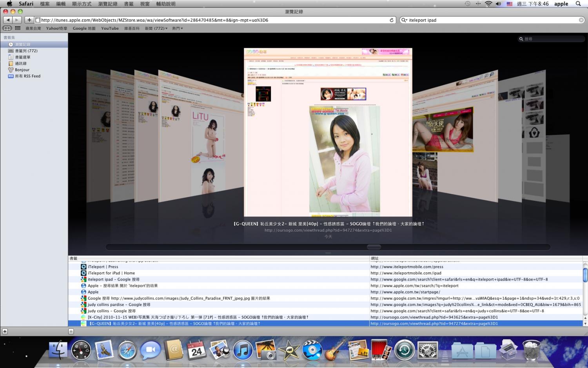The height and width of the screenshot is (368, 588).
Task: Open the Show All Bookmarks book icon
Action: click(x=7, y=28)
